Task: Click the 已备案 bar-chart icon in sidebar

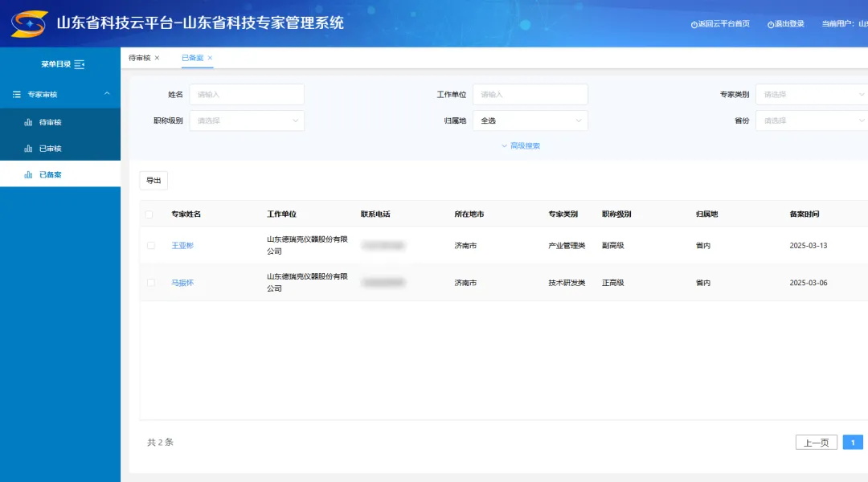Action: tap(27, 174)
